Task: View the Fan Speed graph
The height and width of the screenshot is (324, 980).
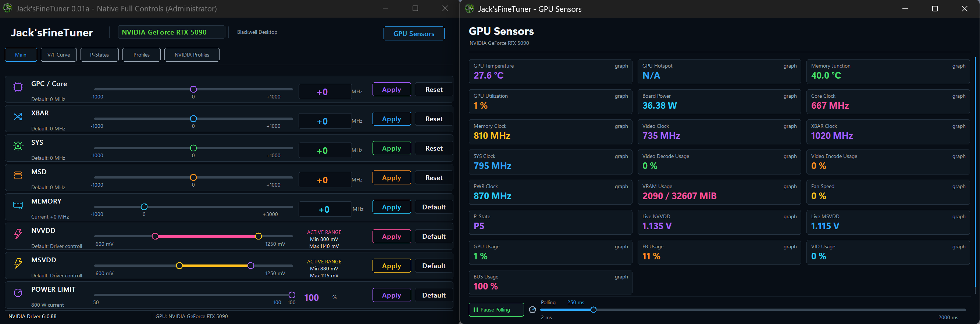Action: click(959, 187)
